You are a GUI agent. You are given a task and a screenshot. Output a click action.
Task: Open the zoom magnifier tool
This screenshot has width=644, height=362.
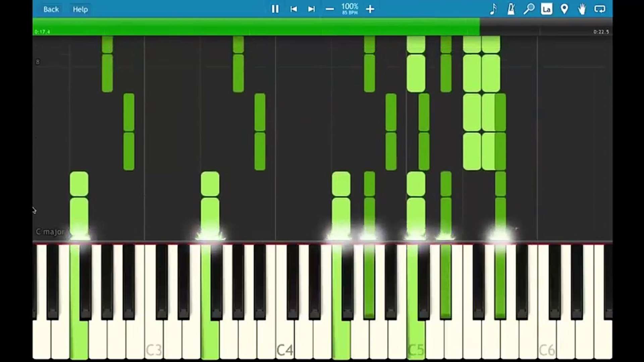pos(529,9)
